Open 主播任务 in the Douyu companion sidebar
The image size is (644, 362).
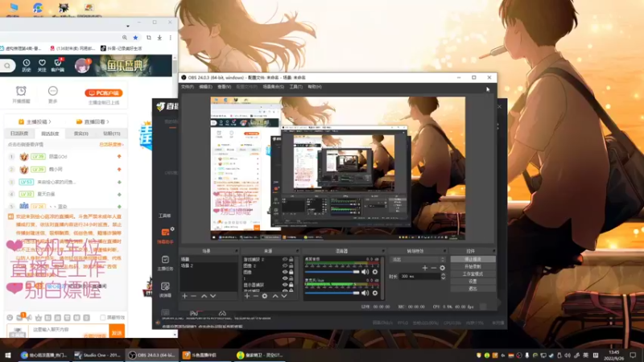[x=165, y=263]
